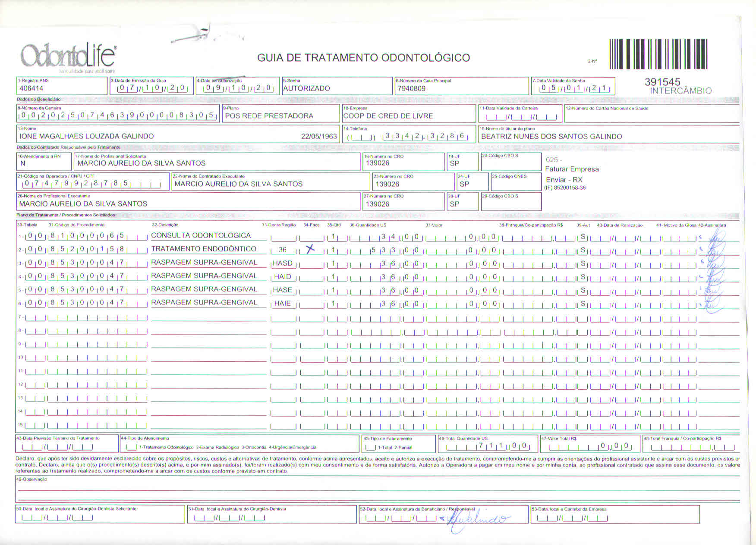Select region code HAID
This screenshot has height=545, width=756.
coord(283,277)
